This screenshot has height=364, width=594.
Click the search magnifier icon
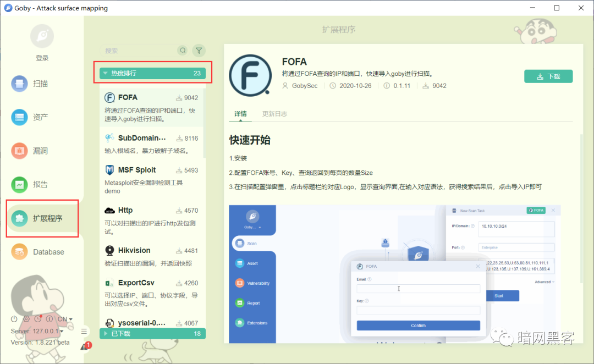coord(183,51)
